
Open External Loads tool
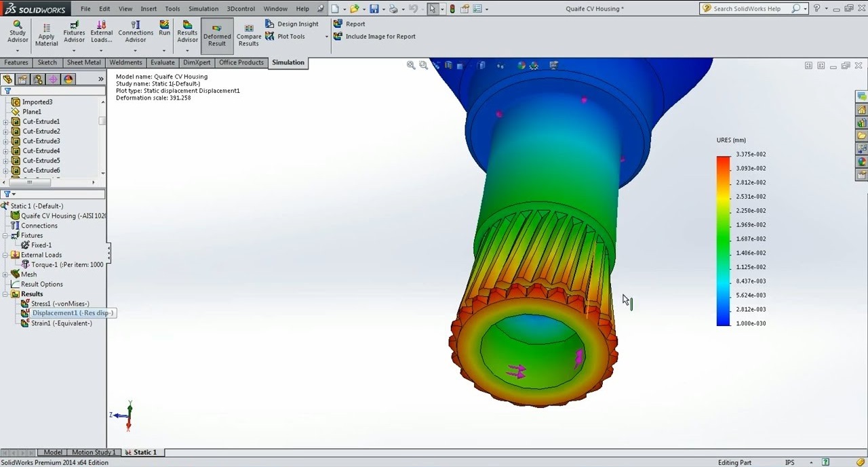point(102,31)
